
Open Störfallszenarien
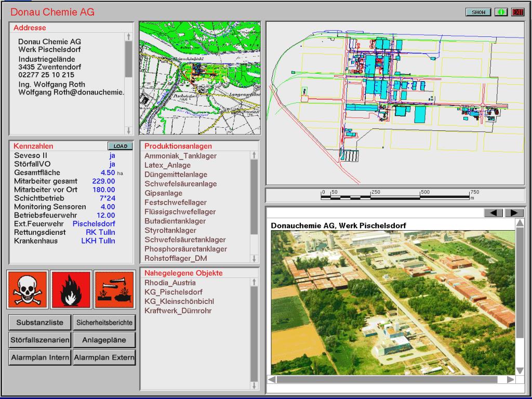pos(39,340)
